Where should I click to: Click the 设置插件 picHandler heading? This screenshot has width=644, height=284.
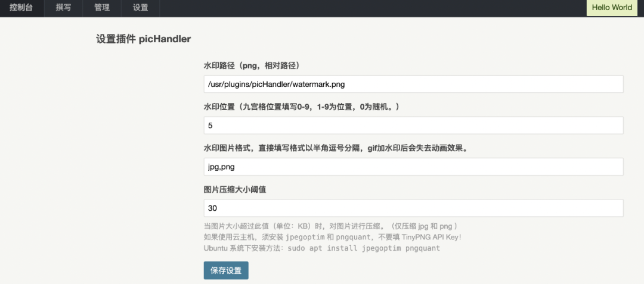143,39
